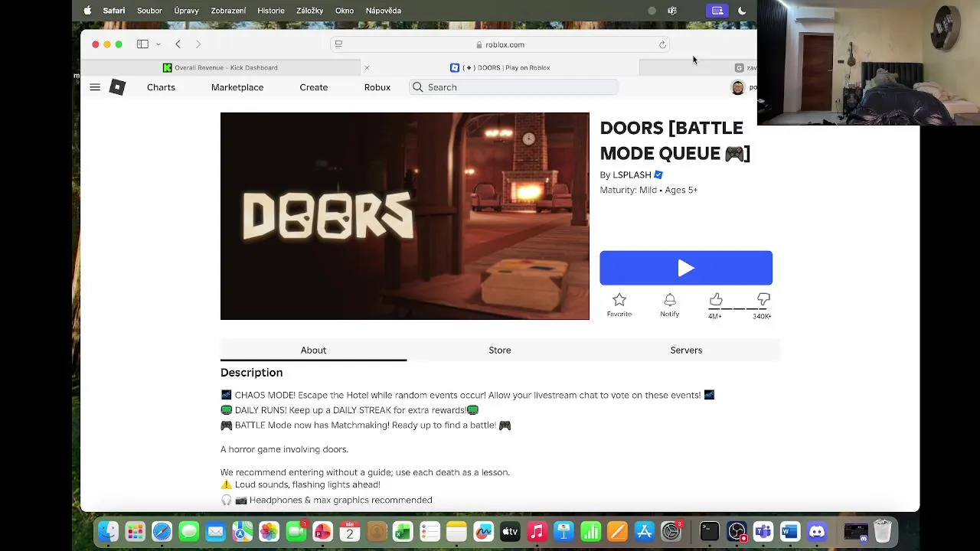Open the Zobrazení menu

click(x=228, y=11)
